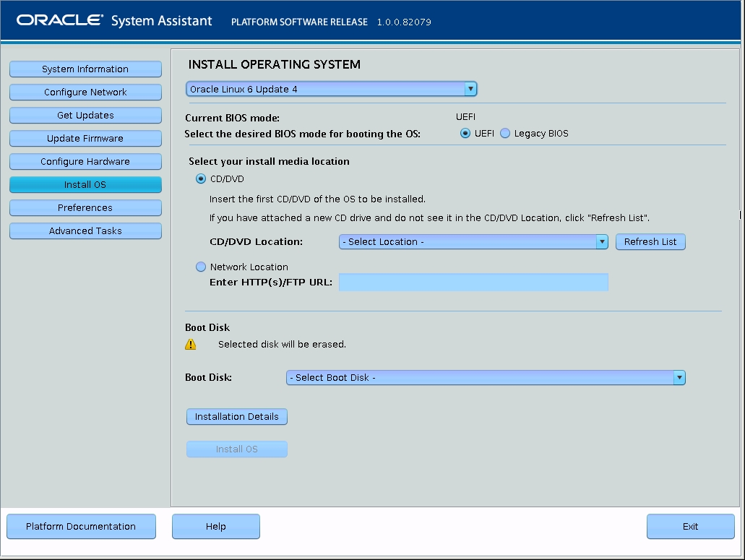Screen dimensions: 745x560
Task: Select the UEFI BIOS mode radio button
Action: click(466, 134)
